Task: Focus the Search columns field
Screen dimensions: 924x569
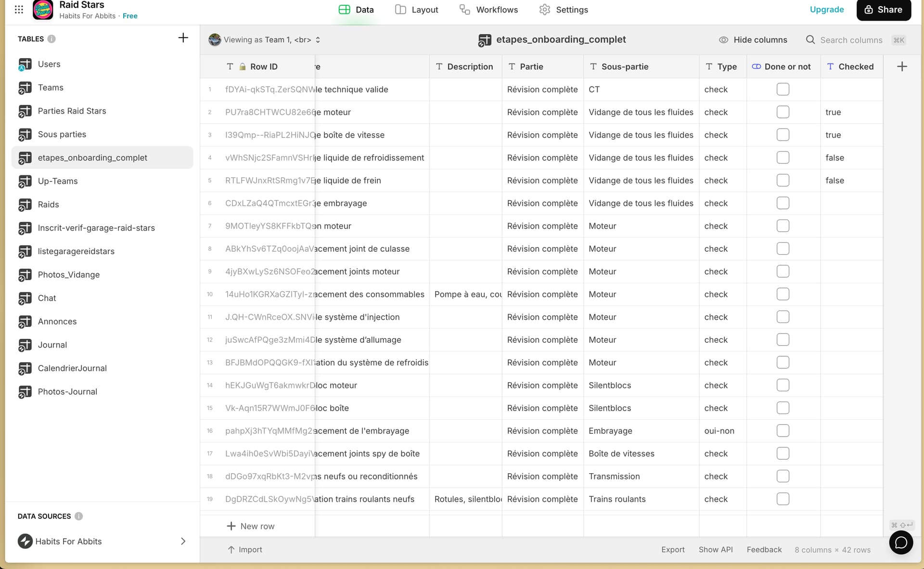Action: click(x=851, y=40)
